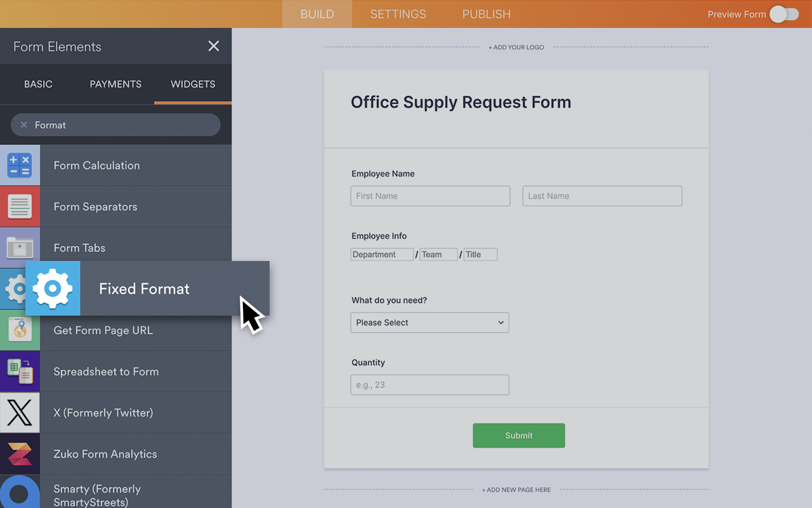Click the Form Tabs widget icon
This screenshot has width=812, height=508.
tap(20, 248)
